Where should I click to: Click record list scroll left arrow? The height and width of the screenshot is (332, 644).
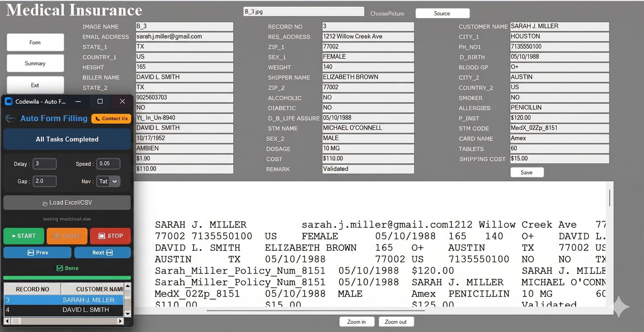click(x=7, y=321)
